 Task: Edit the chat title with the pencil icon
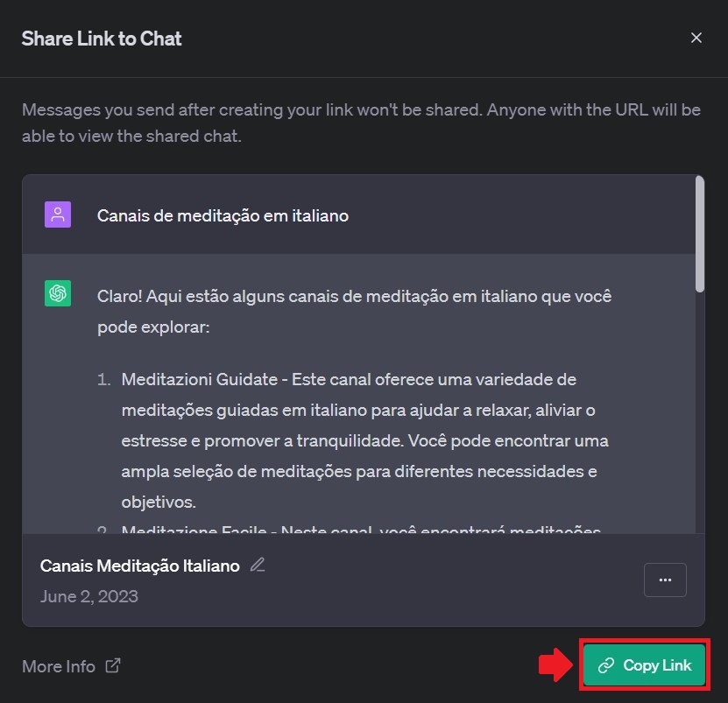[x=258, y=565]
